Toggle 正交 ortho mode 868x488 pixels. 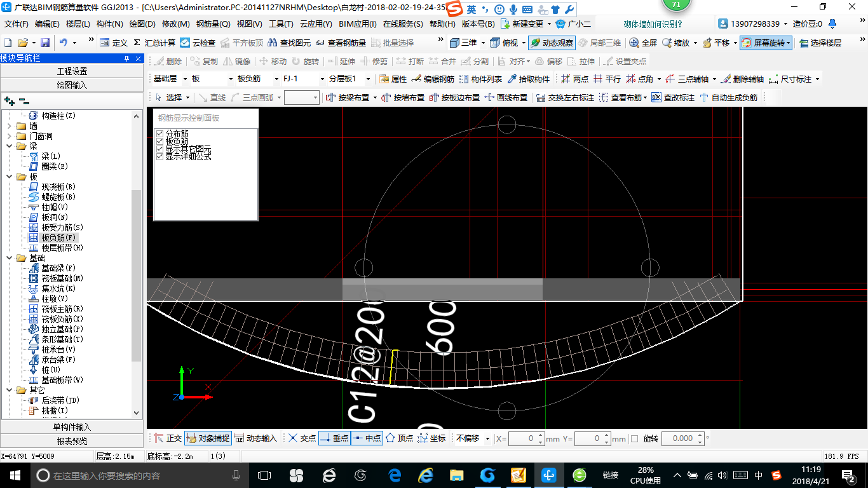coord(168,438)
